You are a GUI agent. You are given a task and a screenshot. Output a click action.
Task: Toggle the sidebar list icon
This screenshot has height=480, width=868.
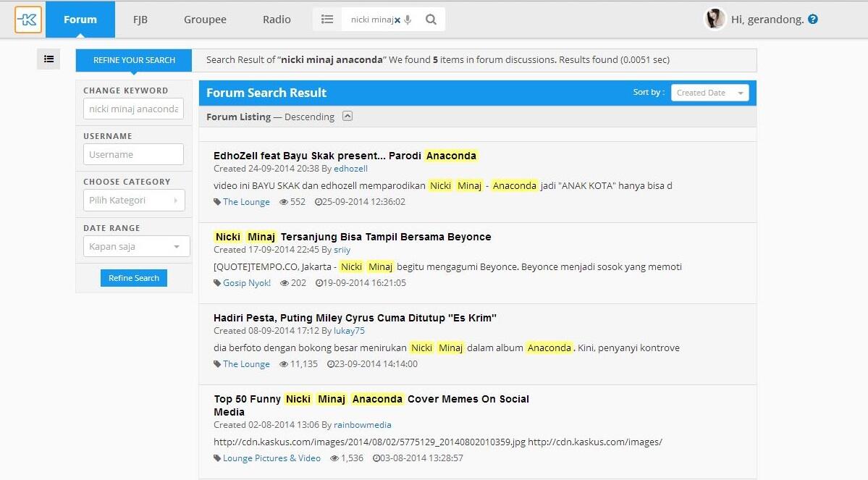[49, 59]
